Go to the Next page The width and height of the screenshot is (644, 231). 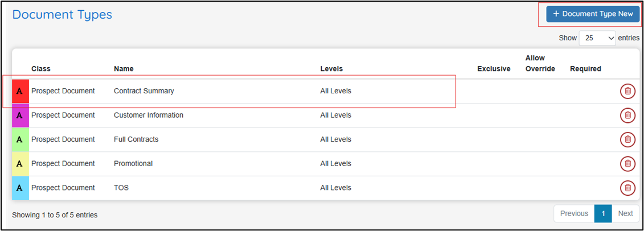coord(626,213)
